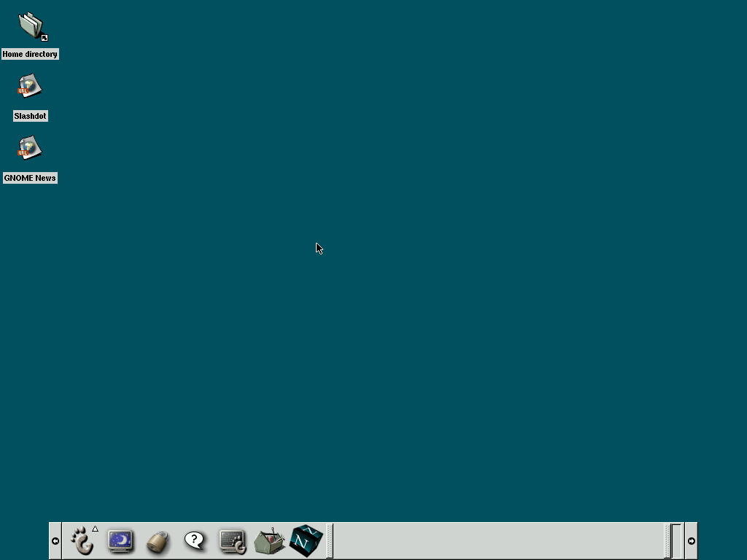Select the Slashdot URL desktop icon
747x560 pixels.
point(30,85)
